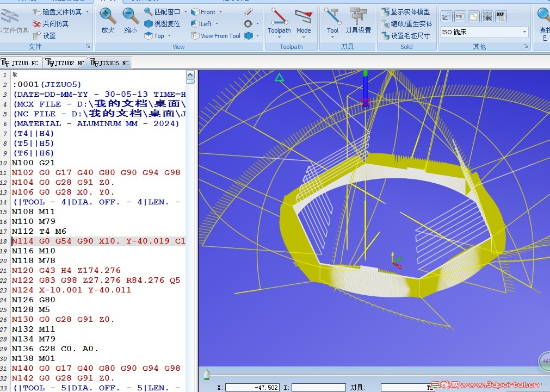
Task: Click the I coordinate field
Action: [x=318, y=388]
